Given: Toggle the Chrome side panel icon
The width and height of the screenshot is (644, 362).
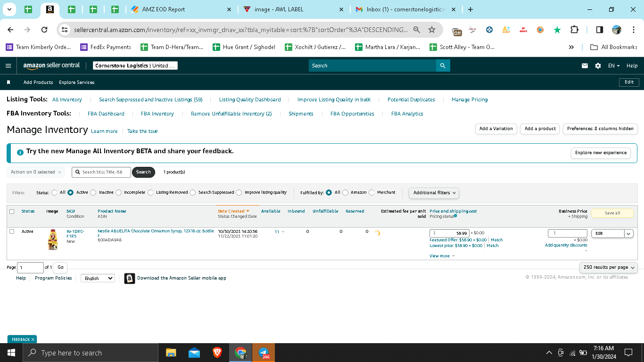Looking at the screenshot, I should [x=600, y=30].
